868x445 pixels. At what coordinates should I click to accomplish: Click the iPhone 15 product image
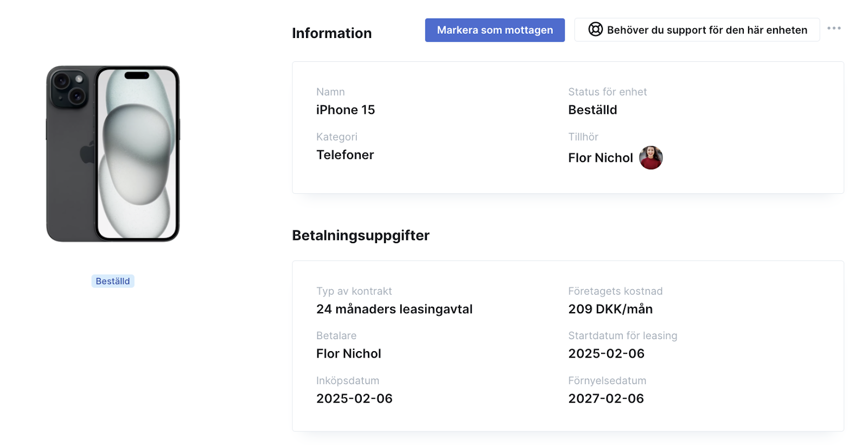tap(113, 154)
